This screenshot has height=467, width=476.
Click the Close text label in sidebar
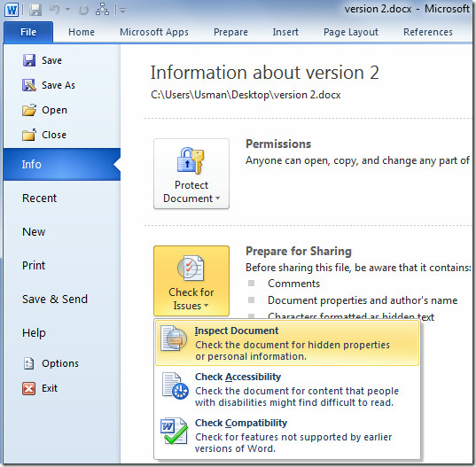pos(54,135)
